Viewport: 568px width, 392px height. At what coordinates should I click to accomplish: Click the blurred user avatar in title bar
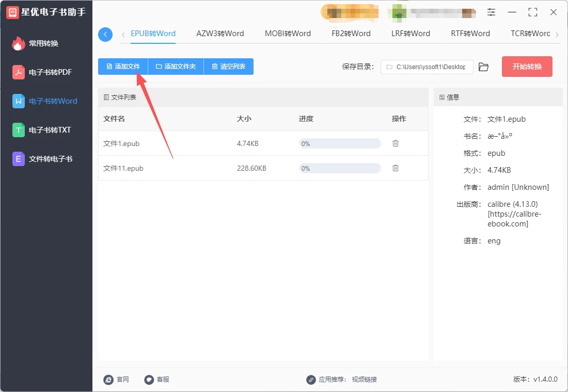coord(397,13)
